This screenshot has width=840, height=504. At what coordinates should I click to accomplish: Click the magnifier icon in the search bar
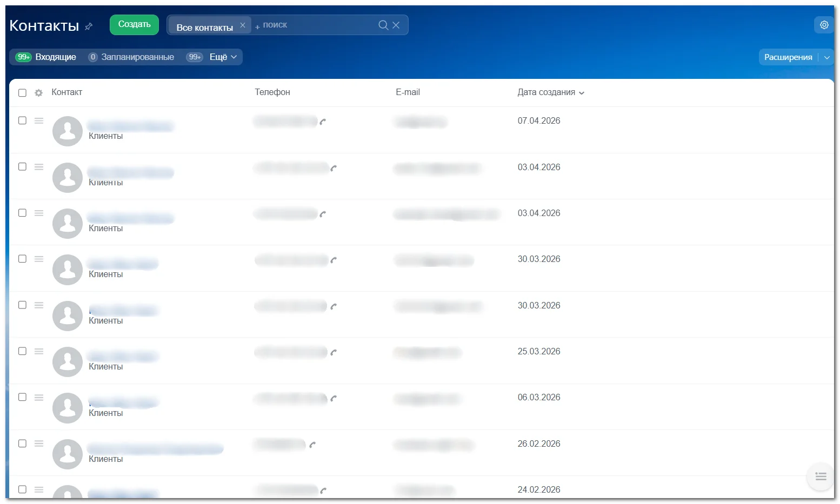coord(383,25)
